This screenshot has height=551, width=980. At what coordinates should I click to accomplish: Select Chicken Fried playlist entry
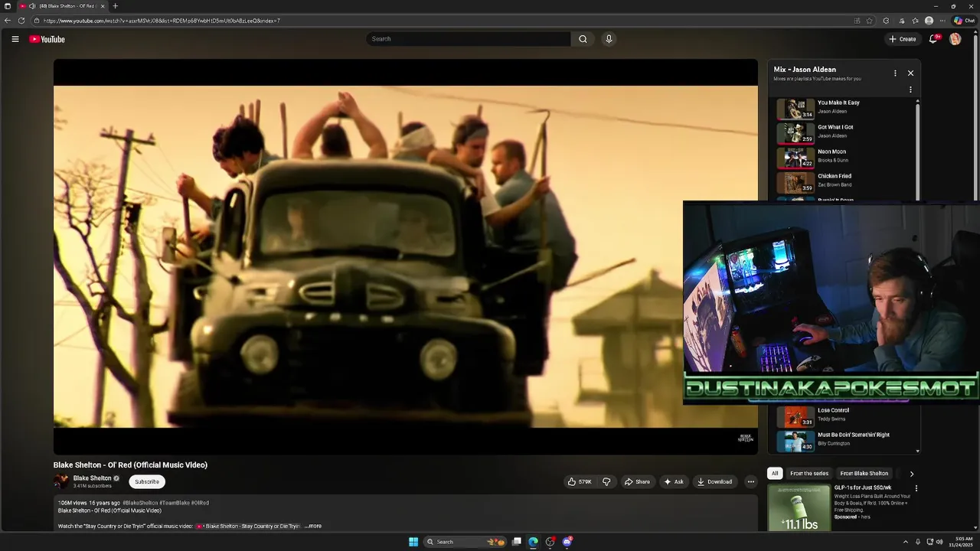click(844, 182)
